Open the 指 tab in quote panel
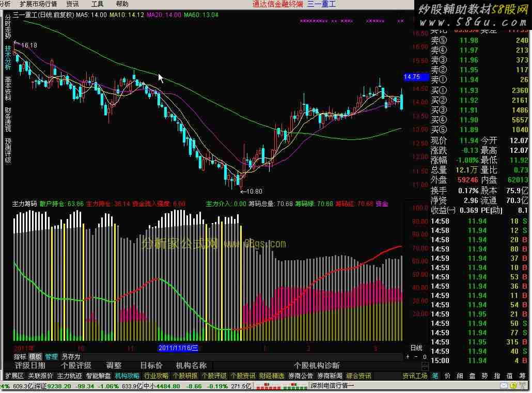The height and width of the screenshot is (393, 532). tap(497, 376)
